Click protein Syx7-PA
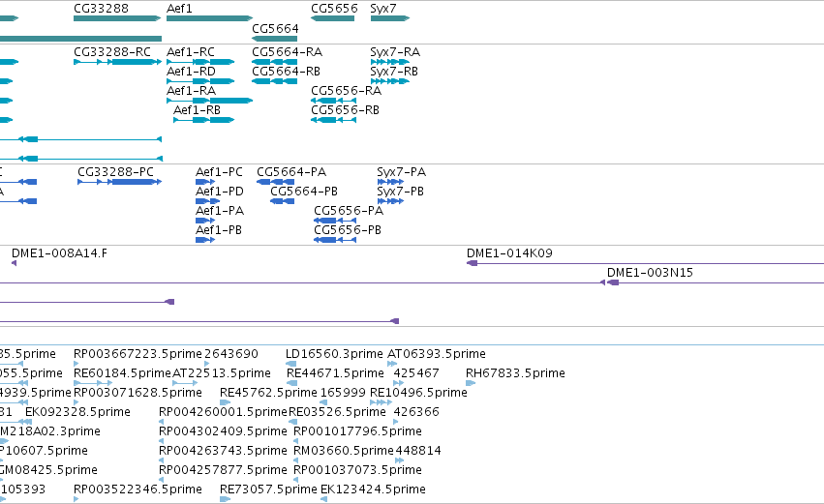This screenshot has width=824, height=504. pos(390,182)
